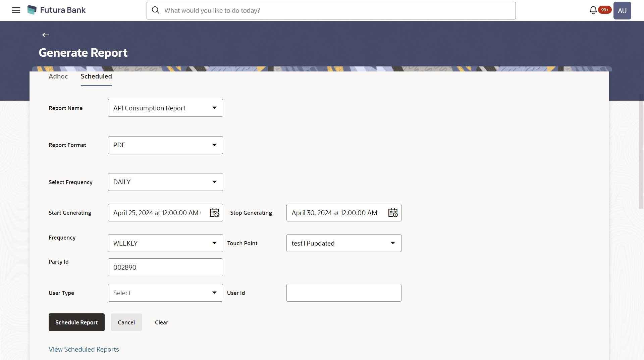
Task: Open notifications via the bell icon
Action: click(x=593, y=10)
